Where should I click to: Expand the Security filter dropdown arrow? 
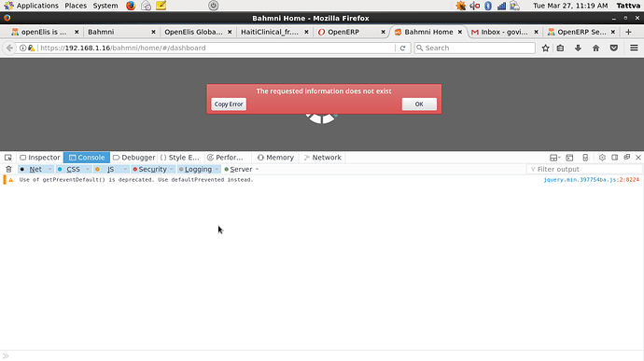(172, 169)
